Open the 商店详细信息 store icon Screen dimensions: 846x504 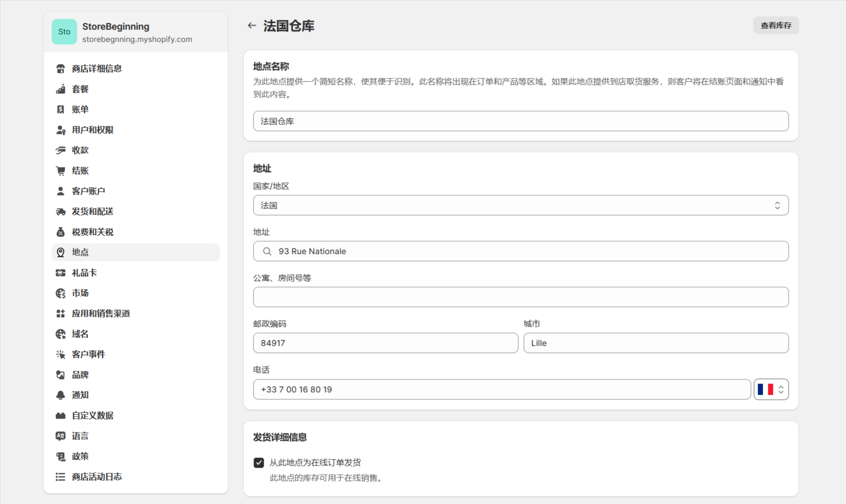point(61,68)
